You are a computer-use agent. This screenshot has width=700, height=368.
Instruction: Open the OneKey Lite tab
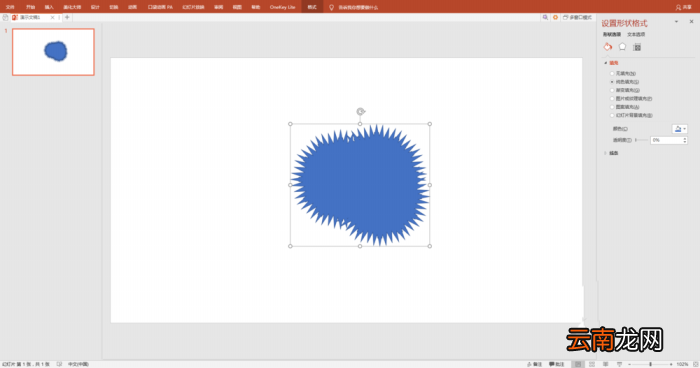click(282, 7)
